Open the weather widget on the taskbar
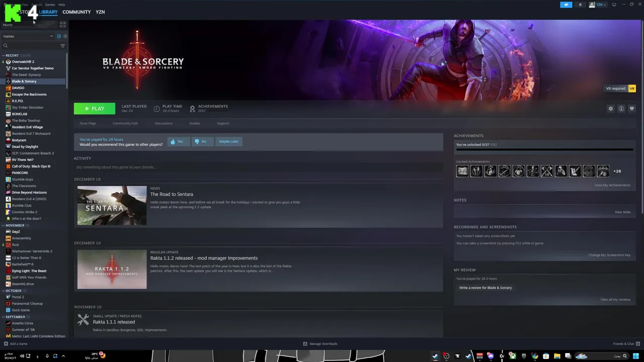This screenshot has height=362, width=644. click(x=95, y=356)
